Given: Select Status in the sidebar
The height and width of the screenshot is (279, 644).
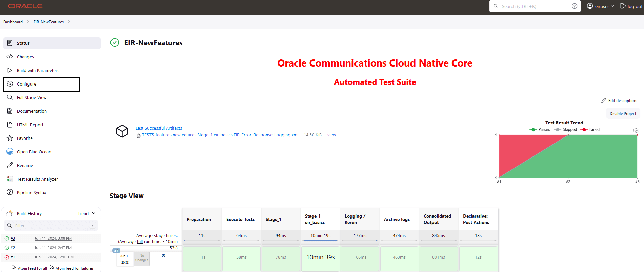Looking at the screenshot, I should 52,43.
